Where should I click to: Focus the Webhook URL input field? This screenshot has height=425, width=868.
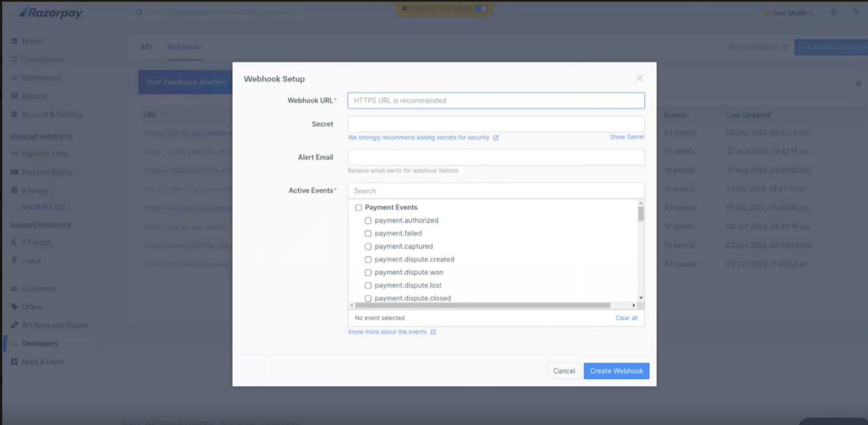pyautogui.click(x=496, y=101)
